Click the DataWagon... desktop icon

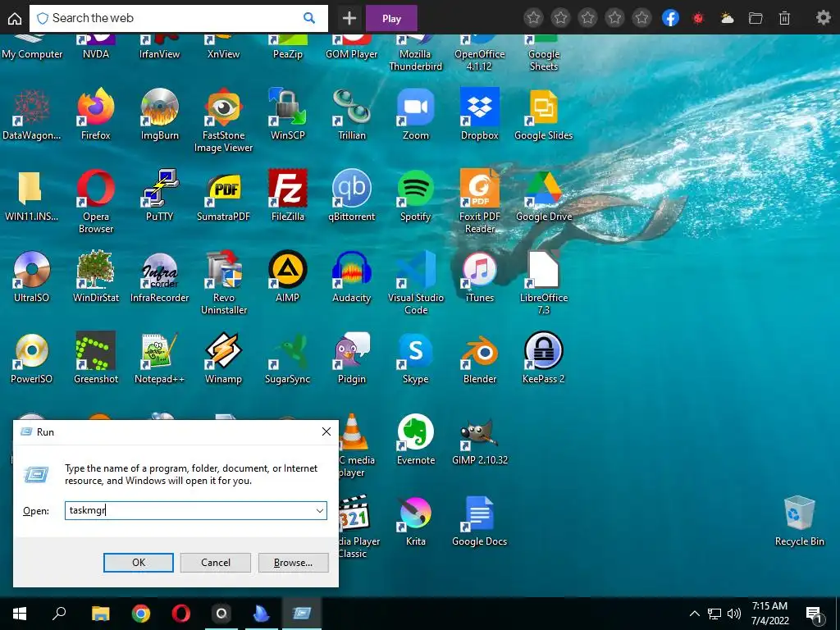32,115
